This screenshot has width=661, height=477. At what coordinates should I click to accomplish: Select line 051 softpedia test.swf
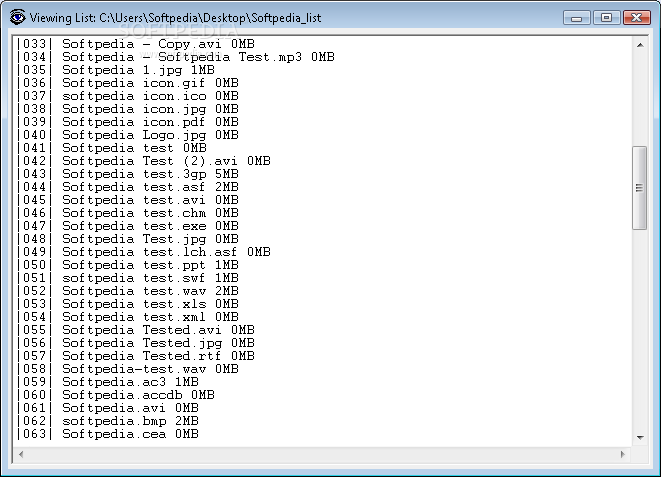[128, 278]
